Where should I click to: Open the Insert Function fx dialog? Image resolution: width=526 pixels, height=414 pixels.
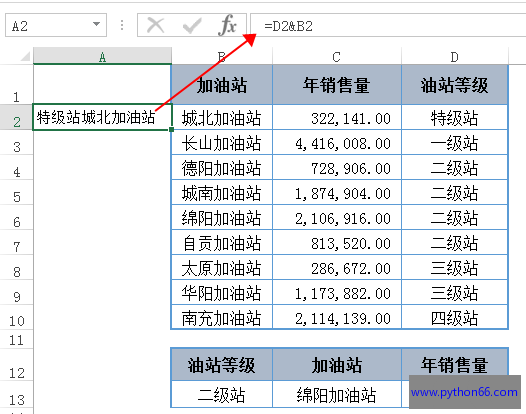coord(227,25)
